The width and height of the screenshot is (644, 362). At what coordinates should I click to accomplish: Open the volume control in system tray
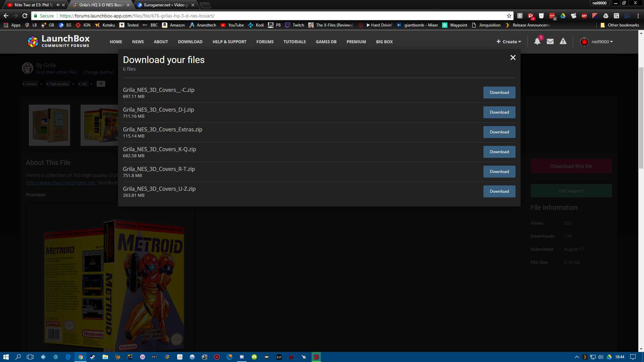600,357
